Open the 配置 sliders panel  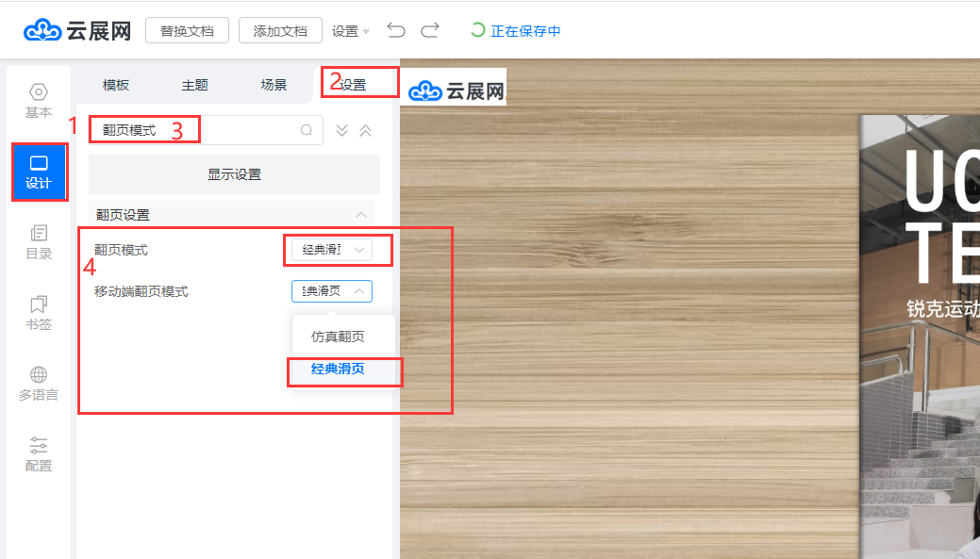click(39, 454)
